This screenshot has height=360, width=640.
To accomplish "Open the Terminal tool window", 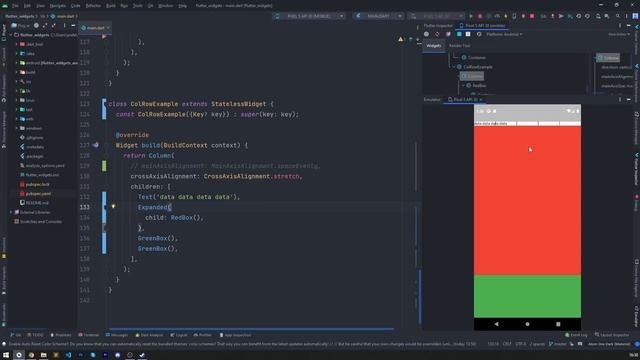I will click(x=89, y=335).
